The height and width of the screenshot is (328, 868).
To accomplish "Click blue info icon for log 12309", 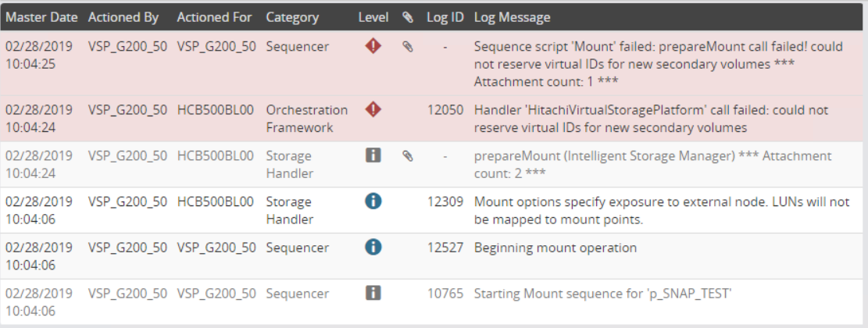I will point(373,201).
